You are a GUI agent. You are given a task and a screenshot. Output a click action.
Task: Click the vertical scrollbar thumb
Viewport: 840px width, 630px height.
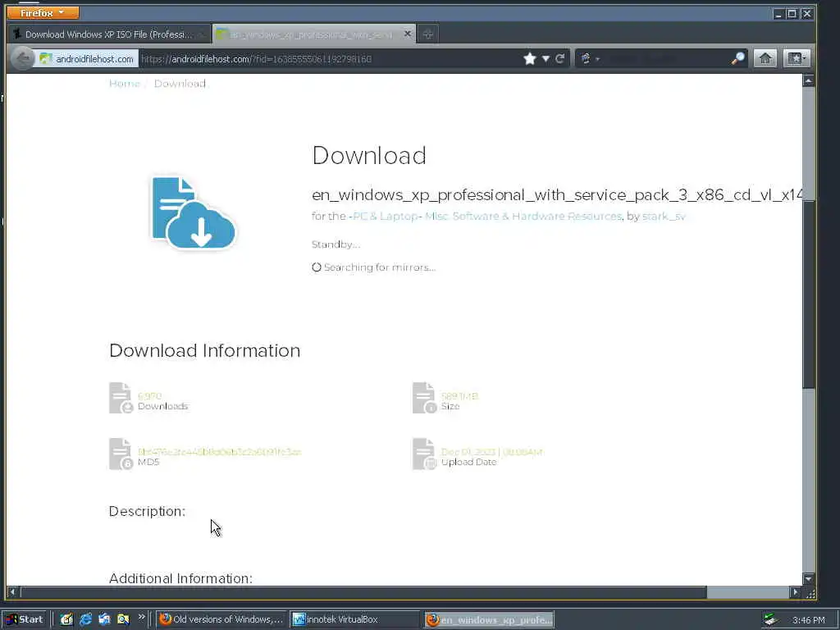(x=808, y=294)
